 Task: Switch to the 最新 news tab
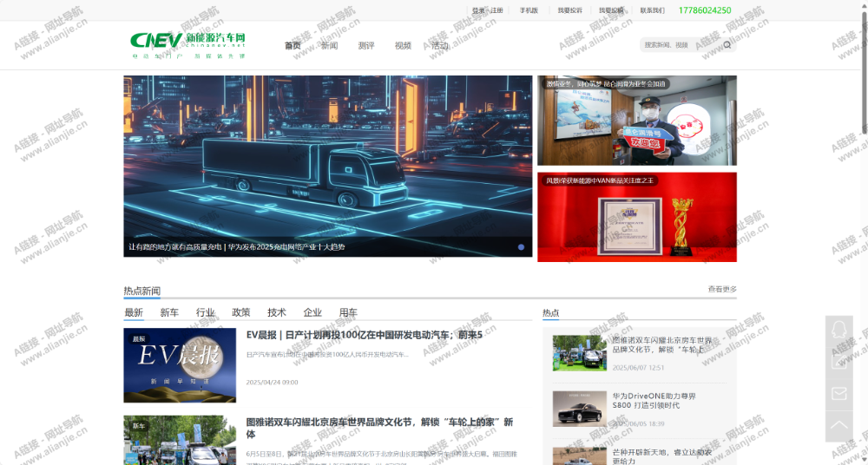134,312
